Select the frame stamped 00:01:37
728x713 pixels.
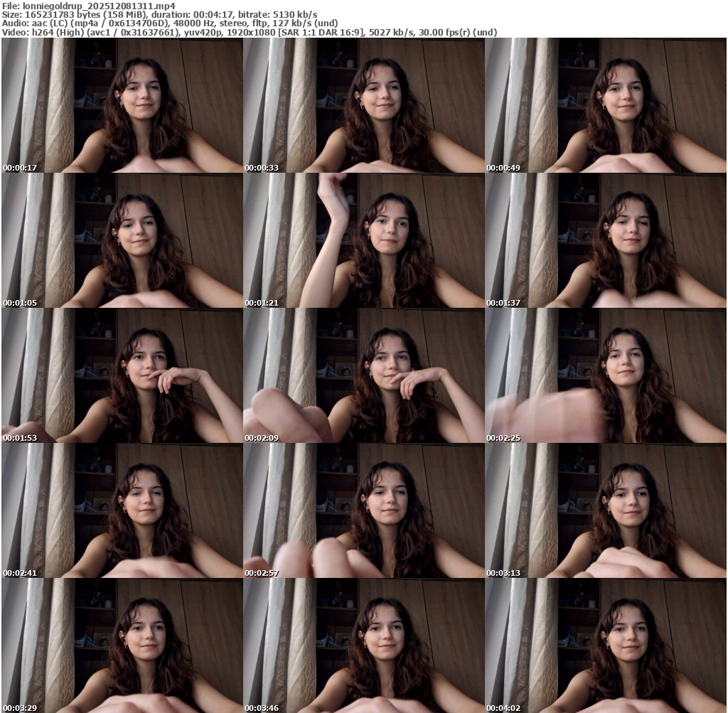click(x=606, y=240)
